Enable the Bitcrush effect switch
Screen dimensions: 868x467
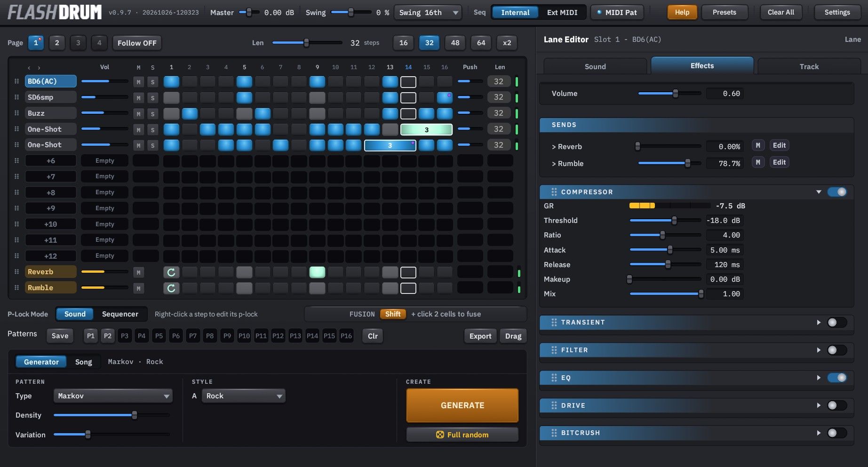point(837,433)
